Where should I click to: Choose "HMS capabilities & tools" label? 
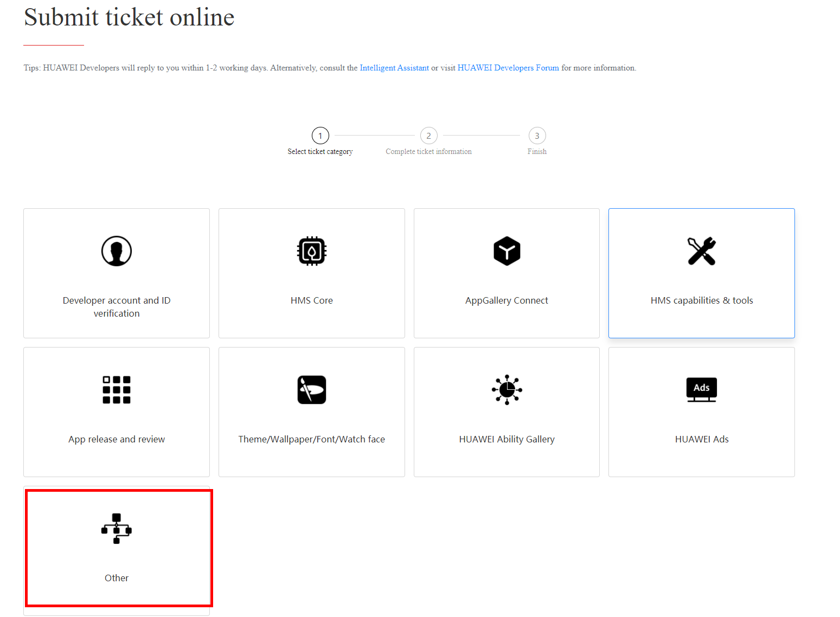tap(702, 300)
